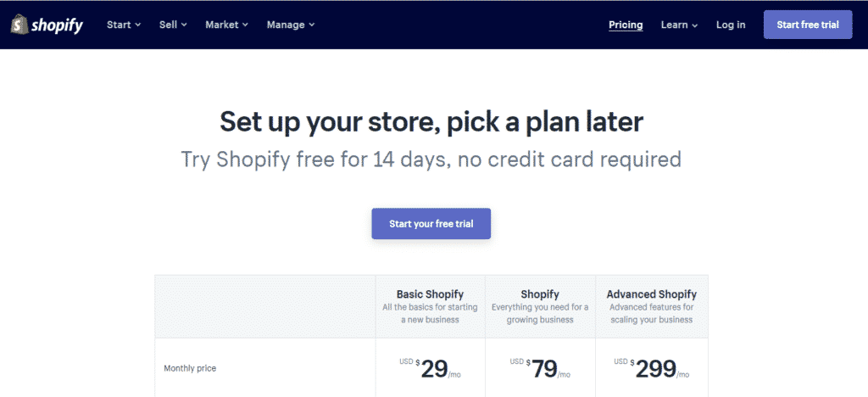Screen dimensions: 868x397
Task: Open the Sell dropdown menu
Action: click(173, 25)
